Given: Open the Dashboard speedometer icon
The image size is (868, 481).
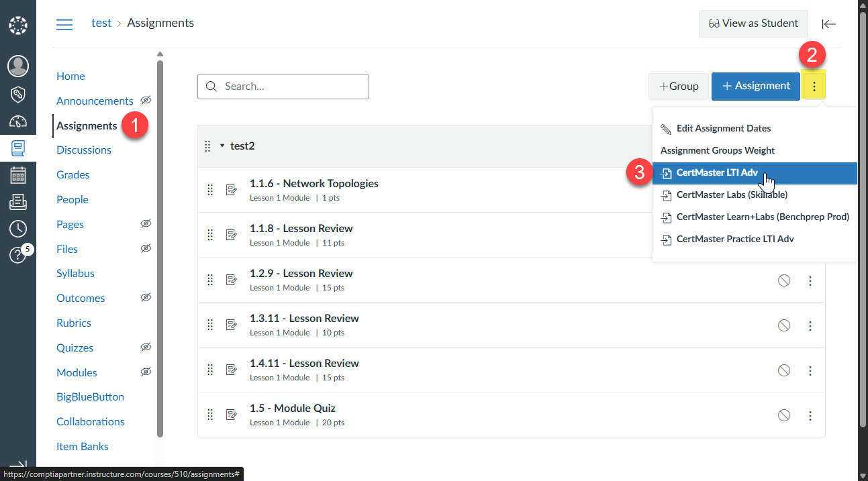Looking at the screenshot, I should [18, 121].
